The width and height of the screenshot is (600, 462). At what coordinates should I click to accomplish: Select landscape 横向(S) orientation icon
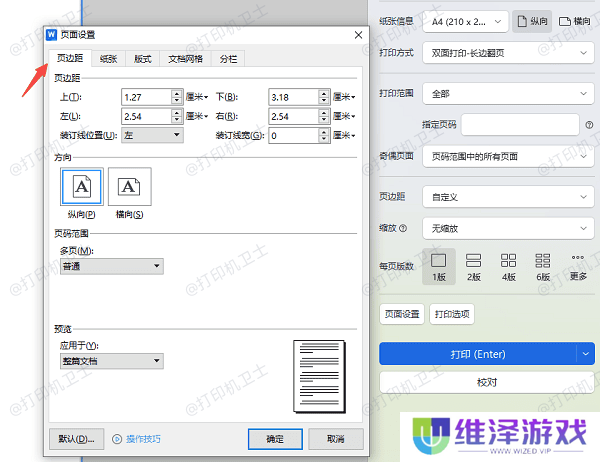(130, 187)
